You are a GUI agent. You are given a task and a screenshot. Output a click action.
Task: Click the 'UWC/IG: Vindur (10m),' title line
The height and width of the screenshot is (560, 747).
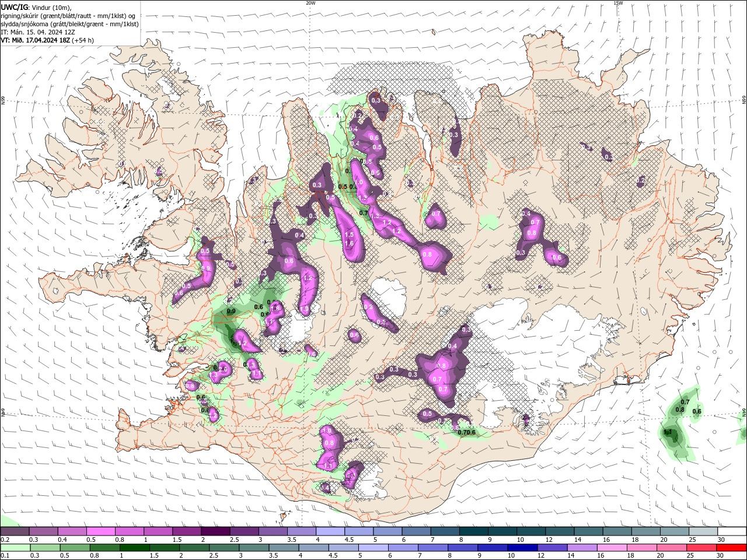click(x=36, y=7)
